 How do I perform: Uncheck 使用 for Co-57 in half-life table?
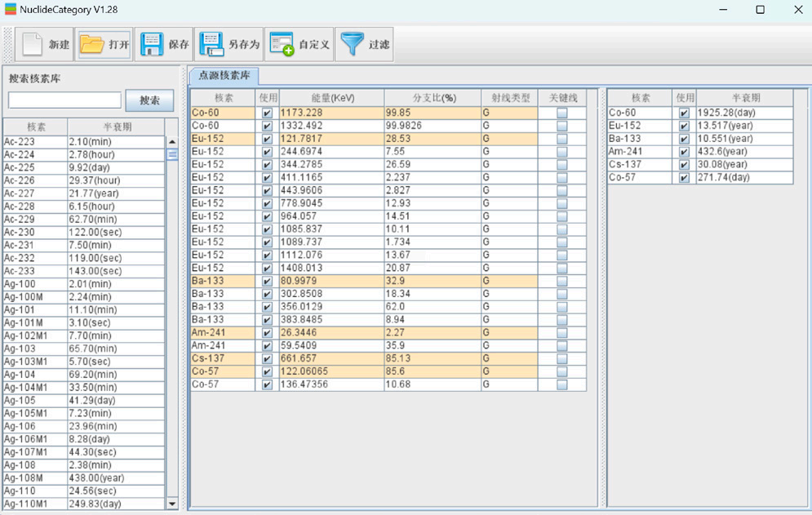[684, 178]
